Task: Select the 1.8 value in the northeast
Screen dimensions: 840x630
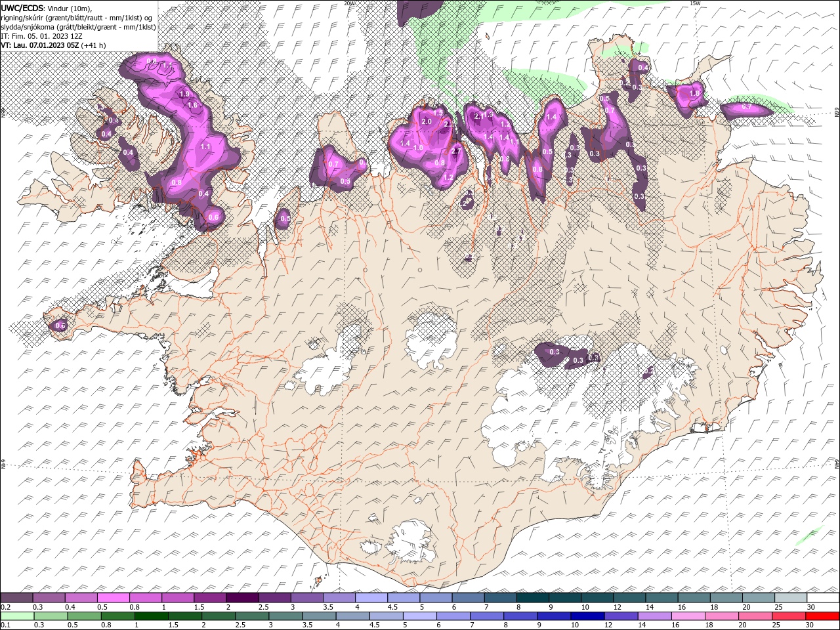Action: tap(694, 94)
